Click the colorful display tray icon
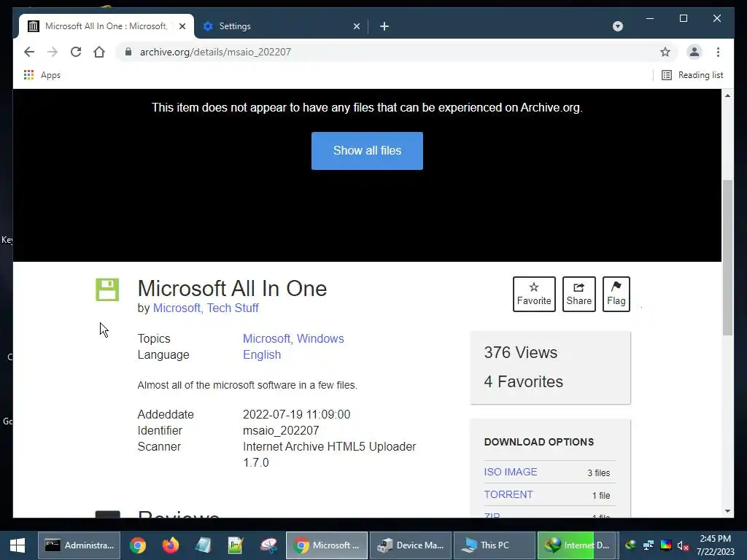This screenshot has height=560, width=747. point(666,545)
